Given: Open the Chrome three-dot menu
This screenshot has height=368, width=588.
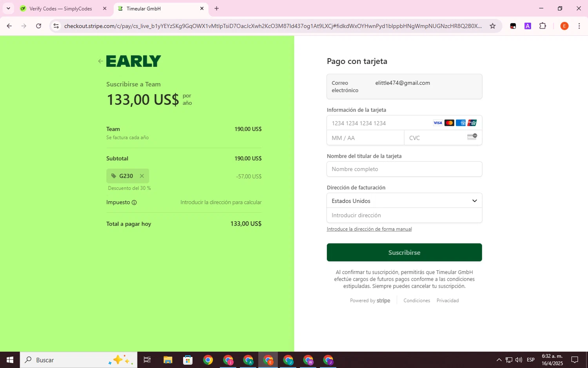Looking at the screenshot, I should point(579,26).
